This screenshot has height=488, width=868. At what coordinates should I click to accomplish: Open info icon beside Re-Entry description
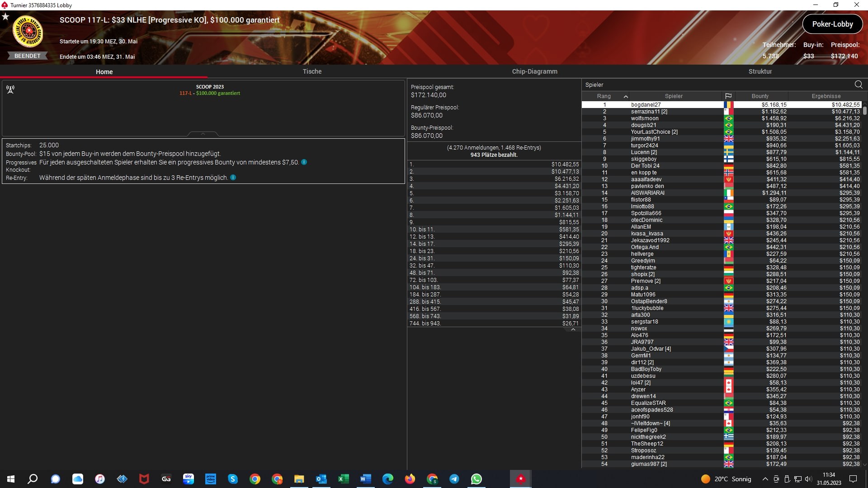point(233,178)
